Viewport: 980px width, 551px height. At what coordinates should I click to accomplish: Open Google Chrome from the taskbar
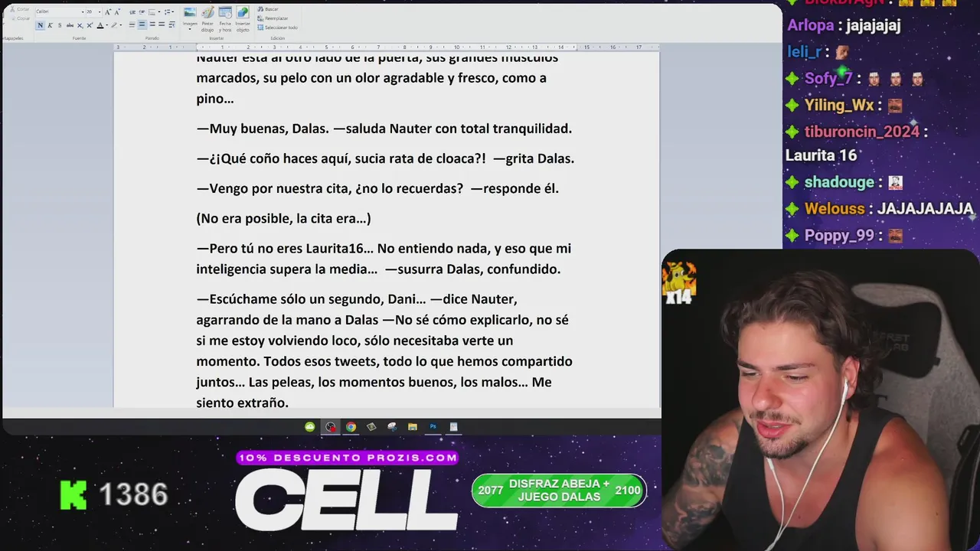coord(351,427)
